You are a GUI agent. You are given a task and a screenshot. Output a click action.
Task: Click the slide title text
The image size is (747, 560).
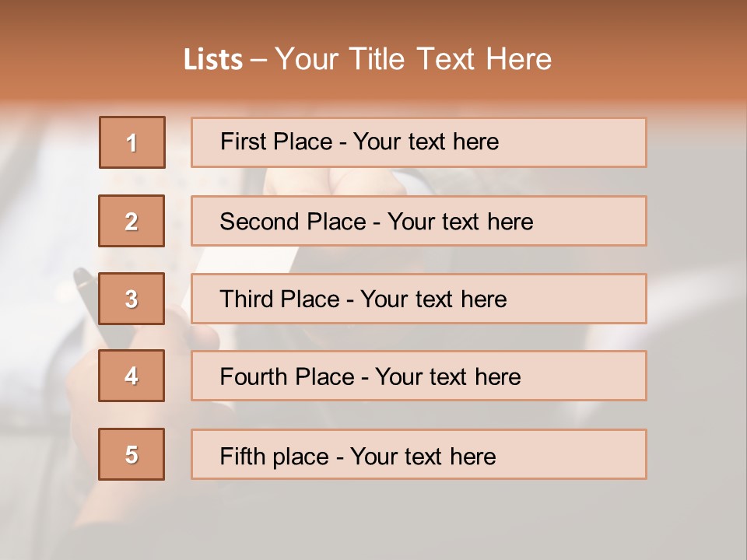(x=367, y=59)
